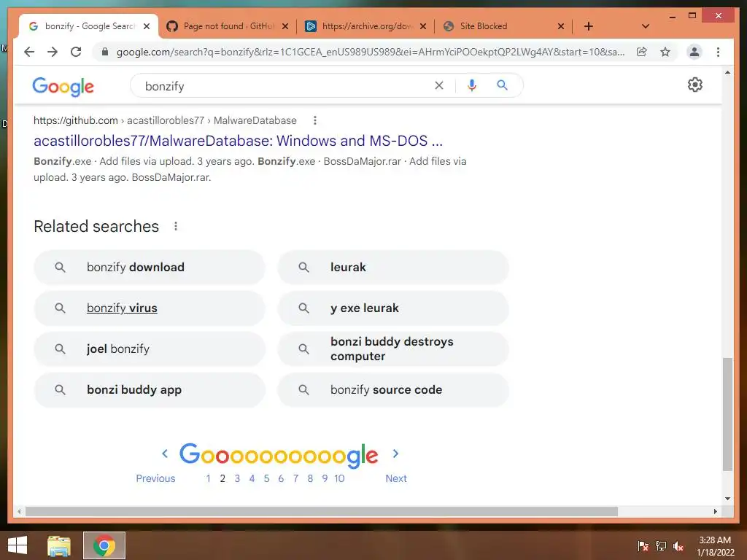This screenshot has height=560, width=747.
Task: Jump to results page 5
Action: tap(266, 478)
